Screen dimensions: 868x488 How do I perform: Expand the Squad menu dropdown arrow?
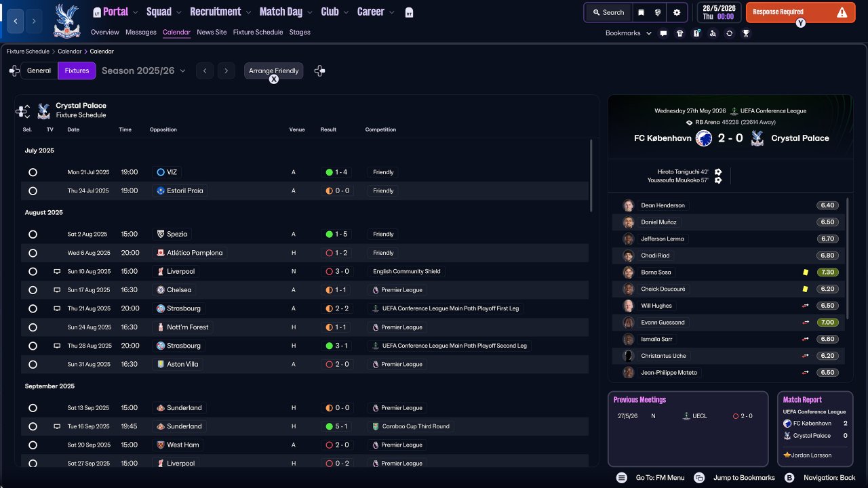[x=179, y=12]
